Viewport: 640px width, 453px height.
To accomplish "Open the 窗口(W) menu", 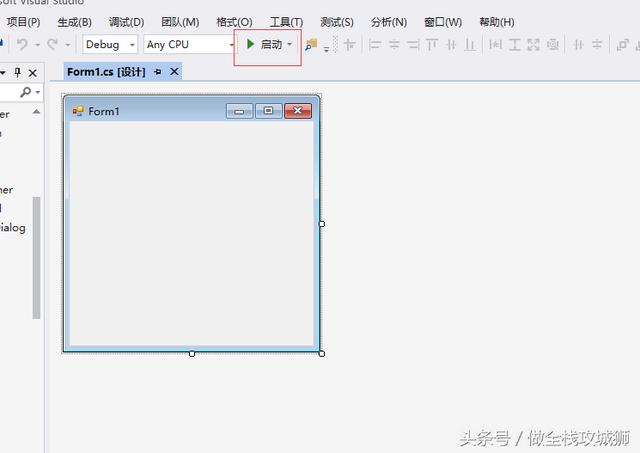I will click(443, 22).
